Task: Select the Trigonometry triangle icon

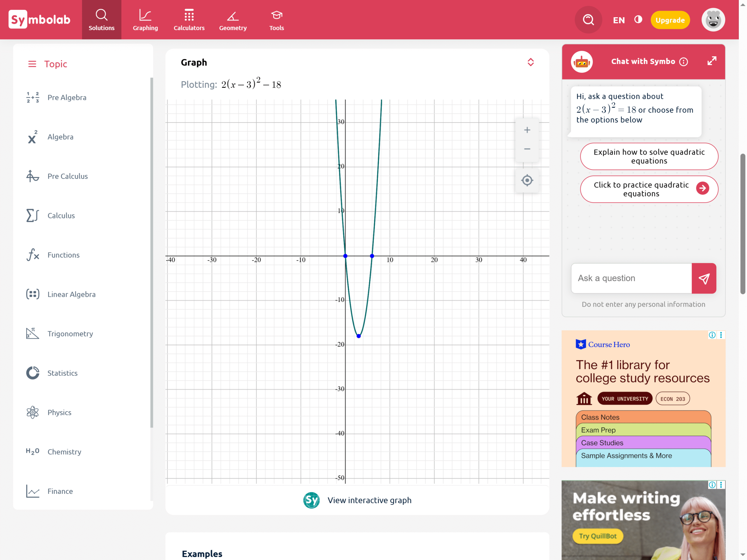Action: (x=33, y=333)
